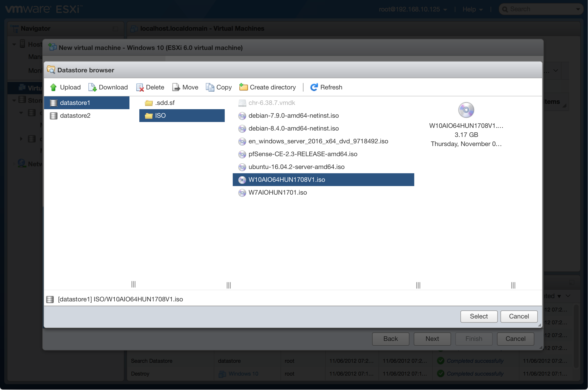
Task: Click Next in the VM wizard
Action: (x=432, y=339)
